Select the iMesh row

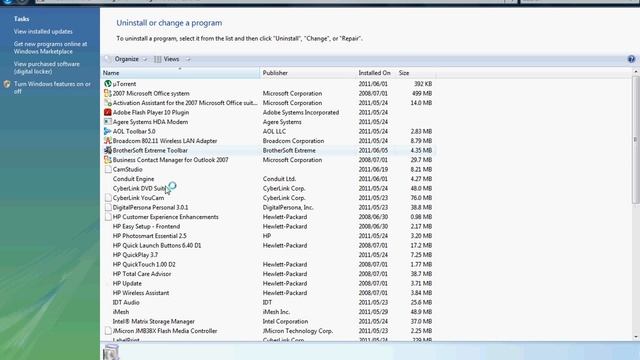[x=269, y=312]
